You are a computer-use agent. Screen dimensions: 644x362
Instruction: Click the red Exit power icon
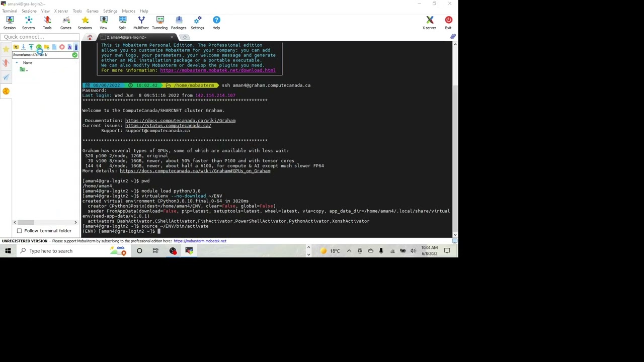448,23
